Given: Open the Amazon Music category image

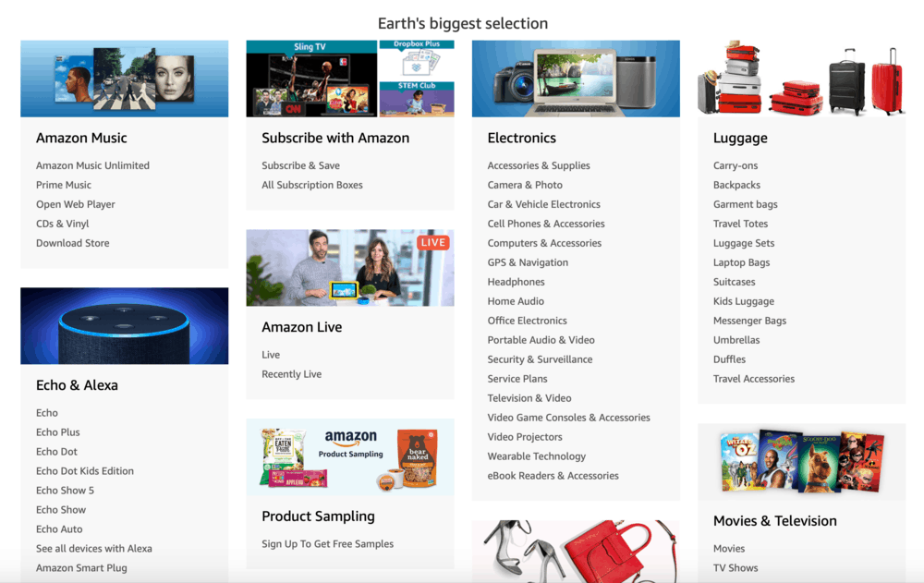Looking at the screenshot, I should click(x=124, y=79).
